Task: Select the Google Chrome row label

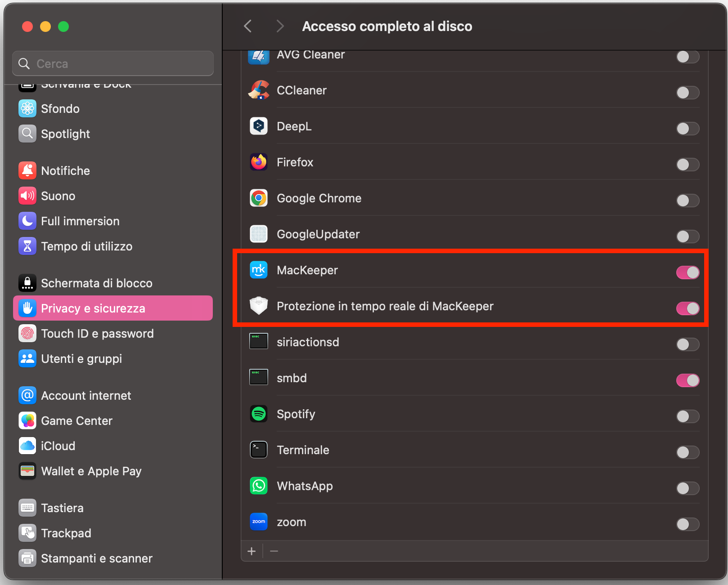Action: pyautogui.click(x=319, y=198)
